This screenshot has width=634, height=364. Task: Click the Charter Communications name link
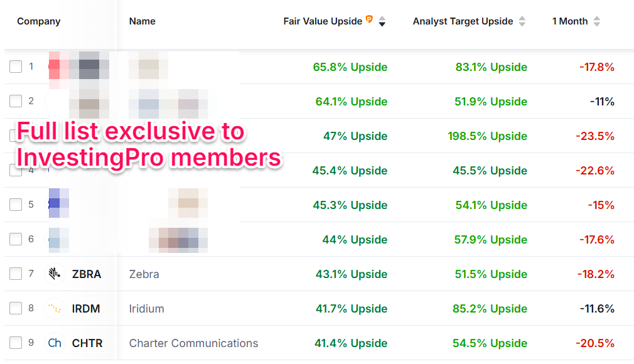pos(193,343)
